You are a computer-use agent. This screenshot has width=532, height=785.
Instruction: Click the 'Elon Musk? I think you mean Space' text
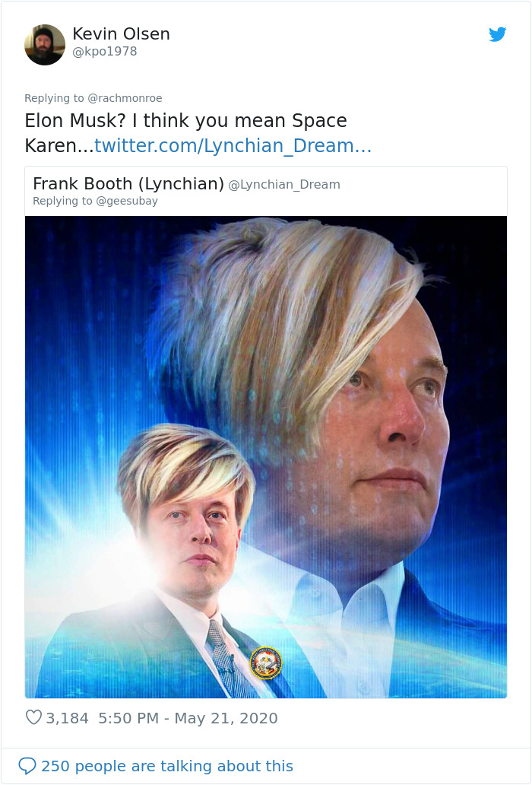coord(186,121)
